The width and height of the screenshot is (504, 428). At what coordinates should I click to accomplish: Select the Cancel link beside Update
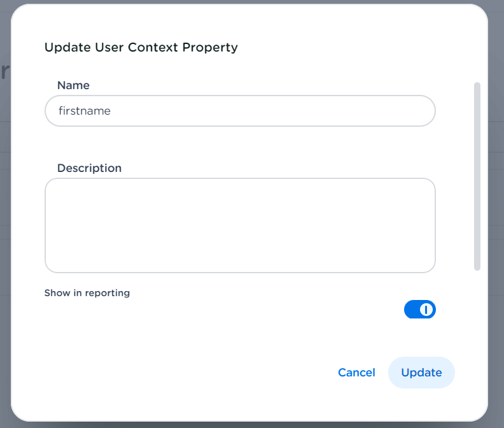click(x=356, y=373)
